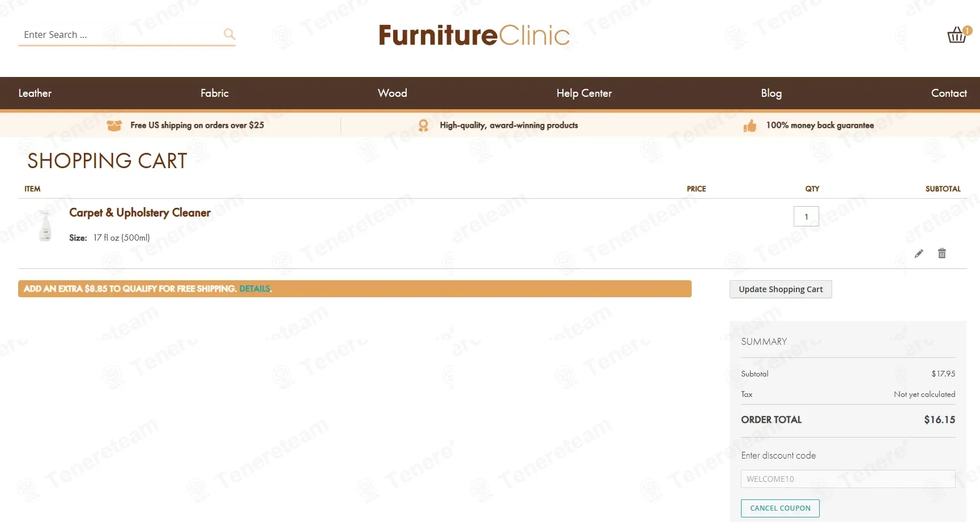The height and width of the screenshot is (522, 980).
Task: Edit cart item with pencil icon
Action: [x=919, y=254]
